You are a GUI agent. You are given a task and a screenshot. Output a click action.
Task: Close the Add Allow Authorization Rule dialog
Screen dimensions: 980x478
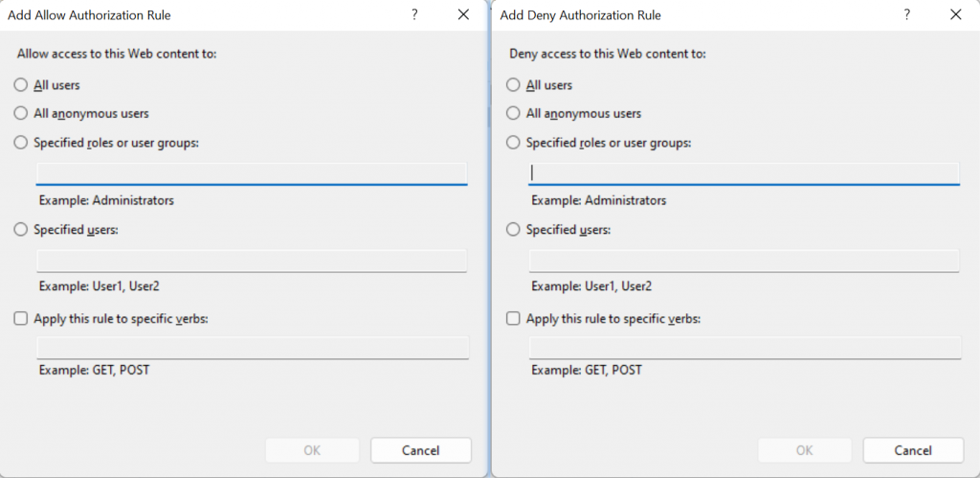(x=464, y=15)
